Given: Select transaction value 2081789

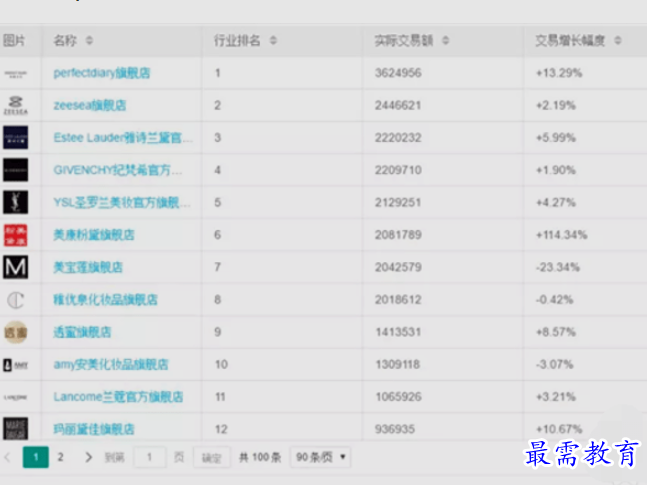Looking at the screenshot, I should (398, 235).
